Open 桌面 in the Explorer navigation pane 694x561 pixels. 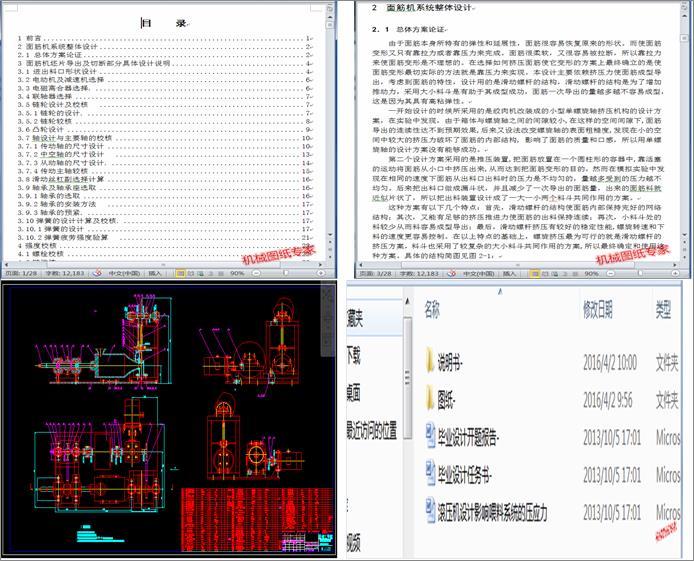pyautogui.click(x=354, y=392)
